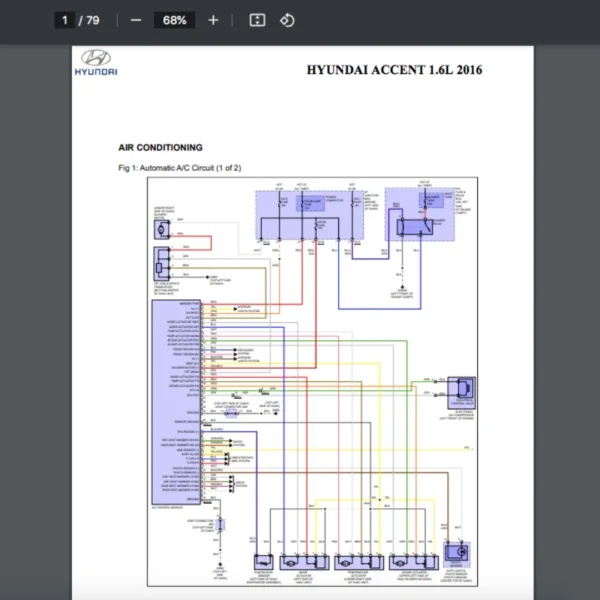Click the evaporator sensor symbol at diagram bottom
The image size is (600, 600).
pyautogui.click(x=264, y=561)
